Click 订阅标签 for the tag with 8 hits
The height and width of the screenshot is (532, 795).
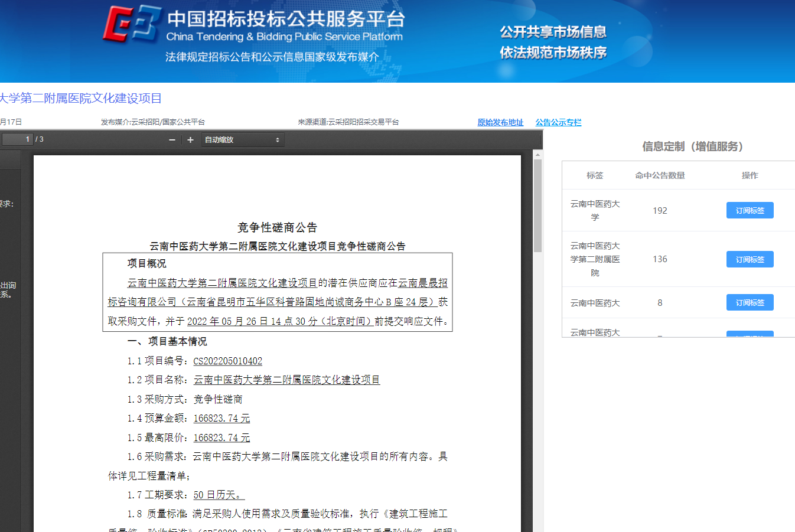click(x=750, y=303)
